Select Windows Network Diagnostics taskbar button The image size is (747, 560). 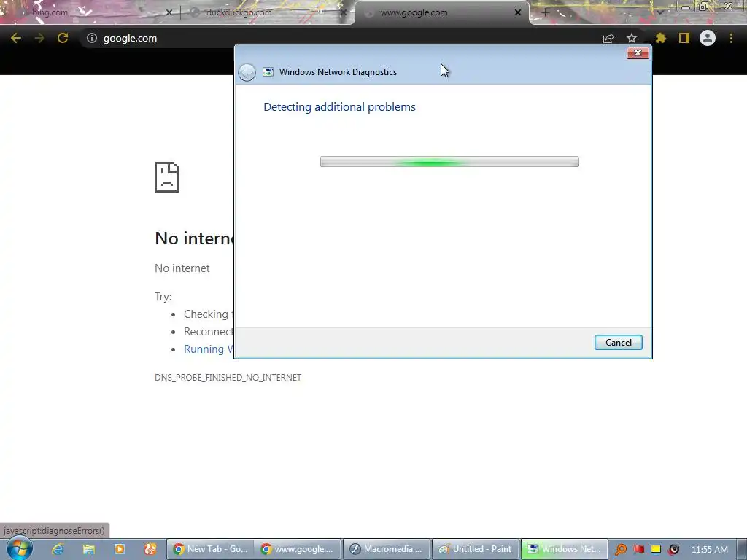click(x=565, y=549)
